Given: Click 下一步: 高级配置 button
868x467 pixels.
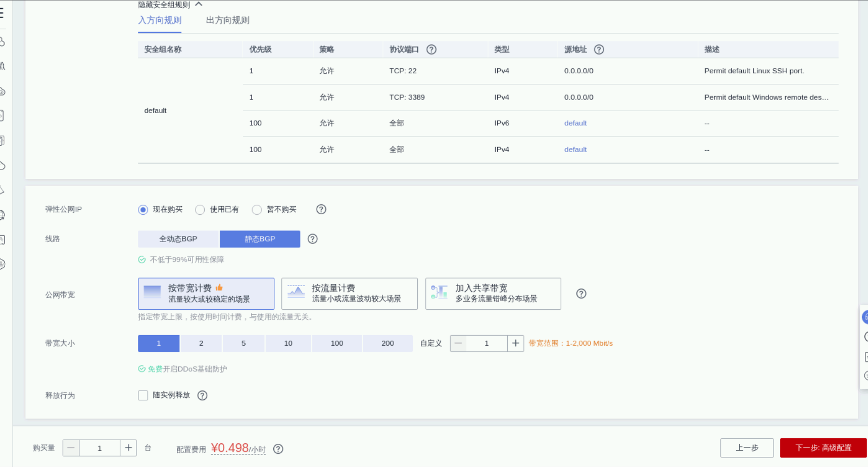Looking at the screenshot, I should 824,448.
